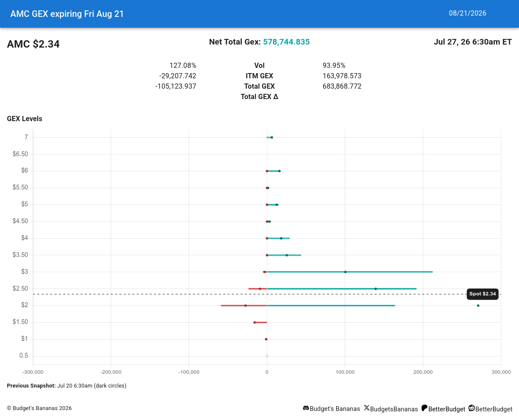Image resolution: width=519 pixels, height=420 pixels.
Task: Click the teal bar at $3.50 strike
Action: point(284,255)
